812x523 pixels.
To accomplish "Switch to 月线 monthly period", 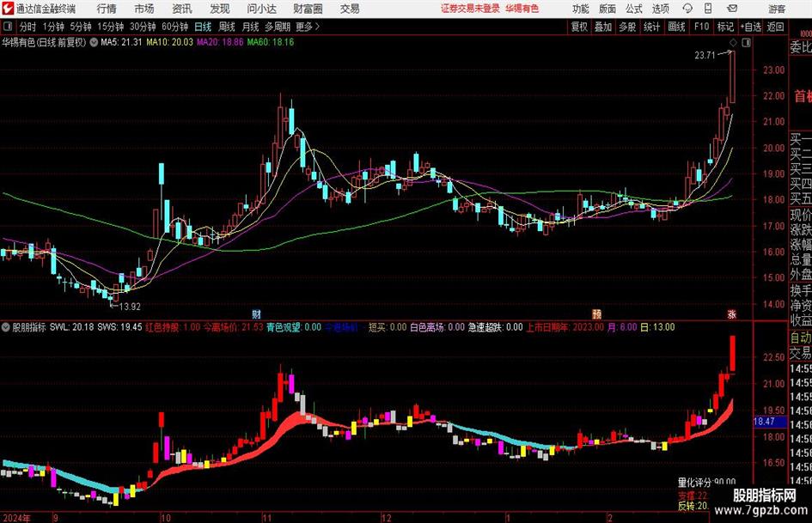I will [250, 27].
